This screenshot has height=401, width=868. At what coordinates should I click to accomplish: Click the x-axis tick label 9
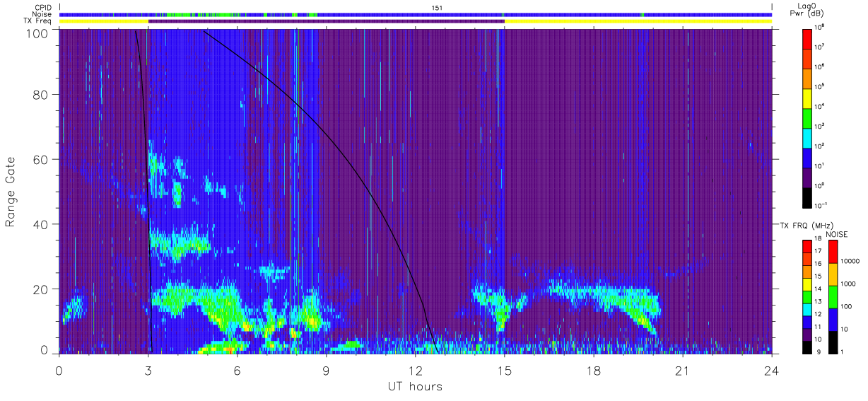point(326,370)
